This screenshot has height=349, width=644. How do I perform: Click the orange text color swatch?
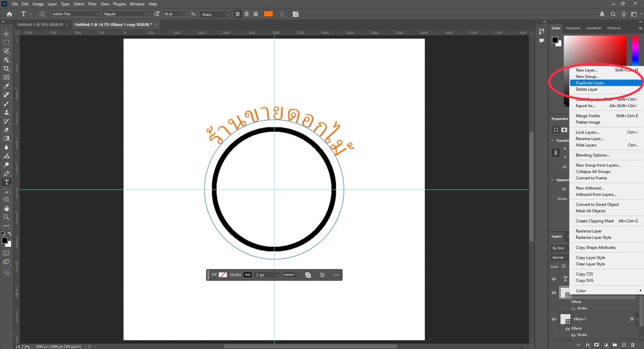tap(268, 14)
